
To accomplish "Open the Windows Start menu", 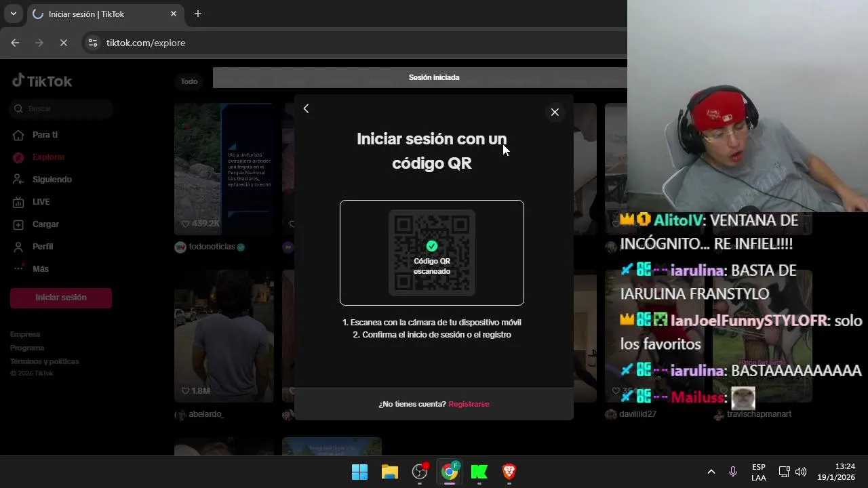I will click(359, 472).
